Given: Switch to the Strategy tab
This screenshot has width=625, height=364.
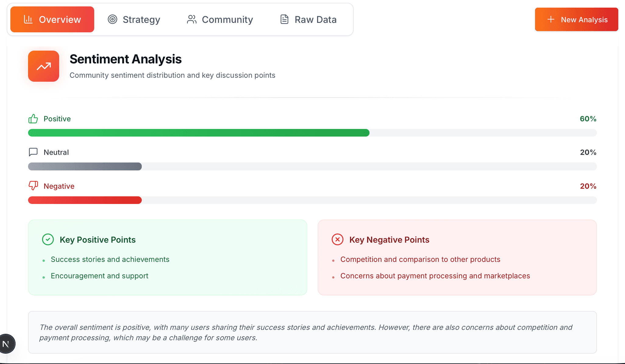Looking at the screenshot, I should tap(134, 20).
